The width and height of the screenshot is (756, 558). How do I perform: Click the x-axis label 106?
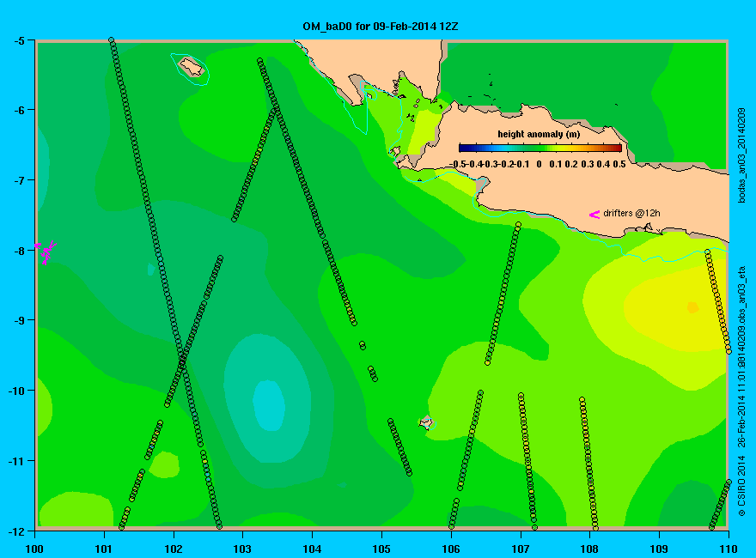pyautogui.click(x=451, y=549)
